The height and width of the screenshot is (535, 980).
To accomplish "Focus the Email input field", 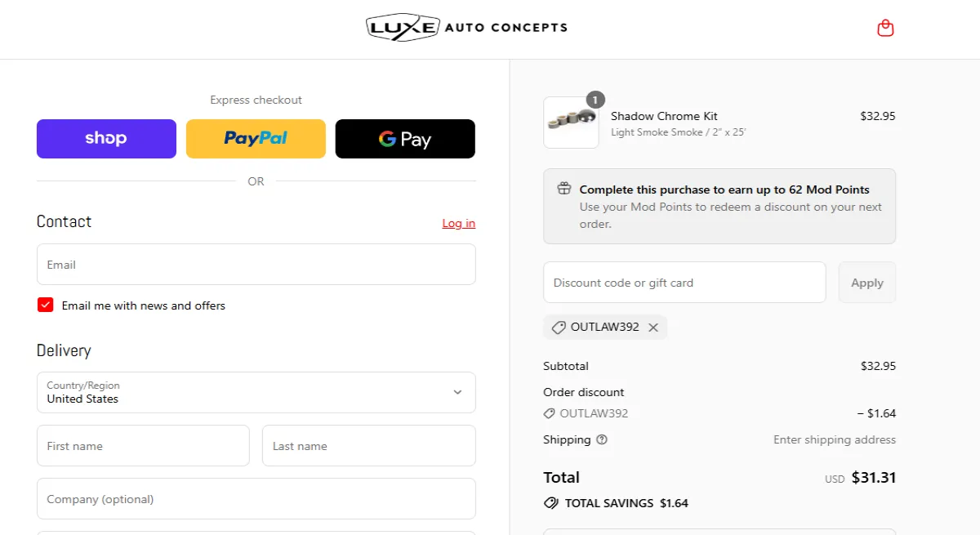I will click(x=256, y=265).
